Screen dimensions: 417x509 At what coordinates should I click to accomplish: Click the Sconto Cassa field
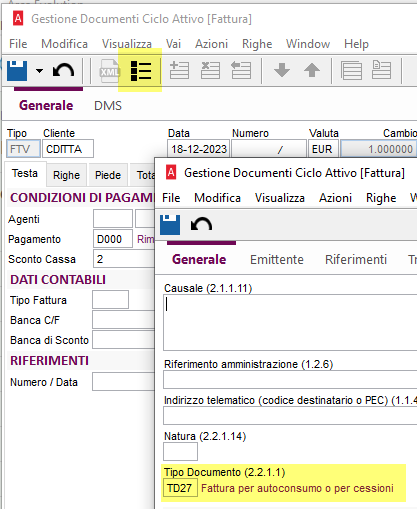pos(124,259)
